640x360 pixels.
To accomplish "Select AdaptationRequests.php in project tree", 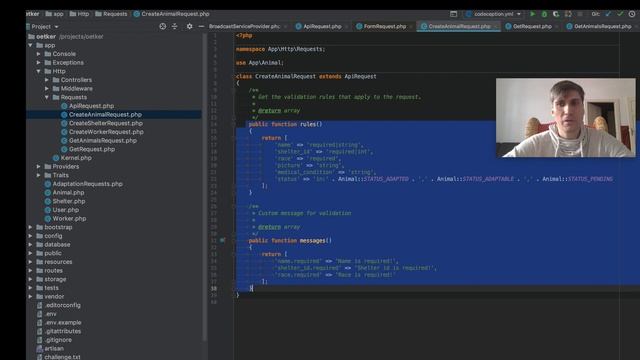I will (x=87, y=184).
